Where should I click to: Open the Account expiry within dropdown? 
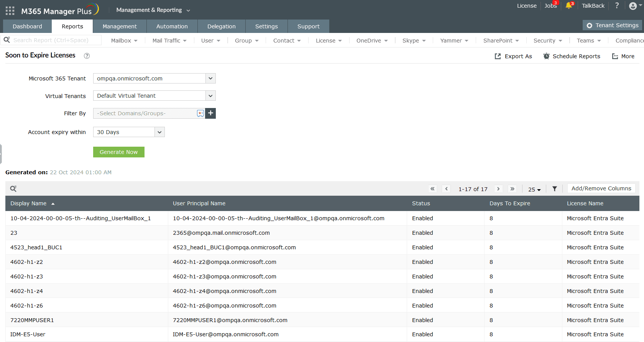click(159, 132)
